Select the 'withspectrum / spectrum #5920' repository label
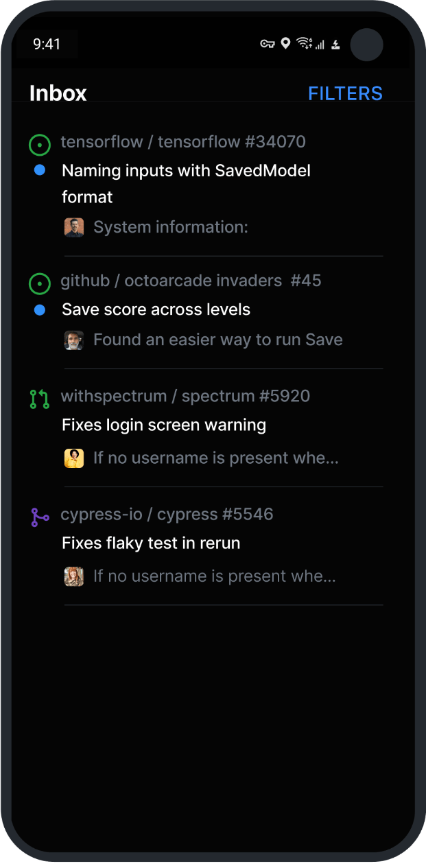The height and width of the screenshot is (868, 426). 185,396
